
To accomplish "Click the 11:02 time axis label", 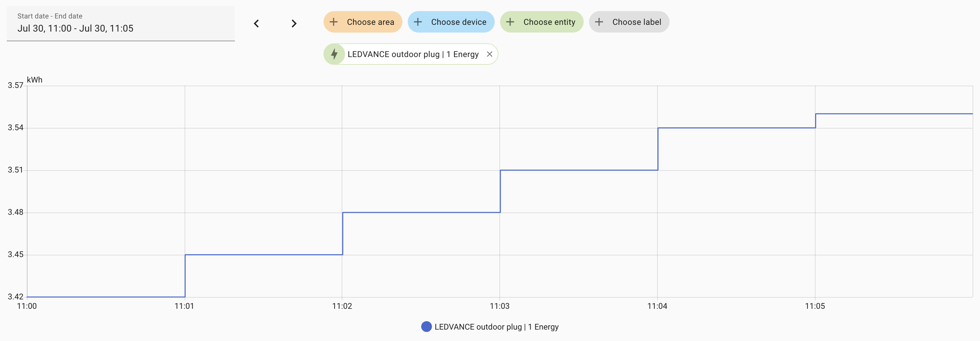I will pos(342,306).
